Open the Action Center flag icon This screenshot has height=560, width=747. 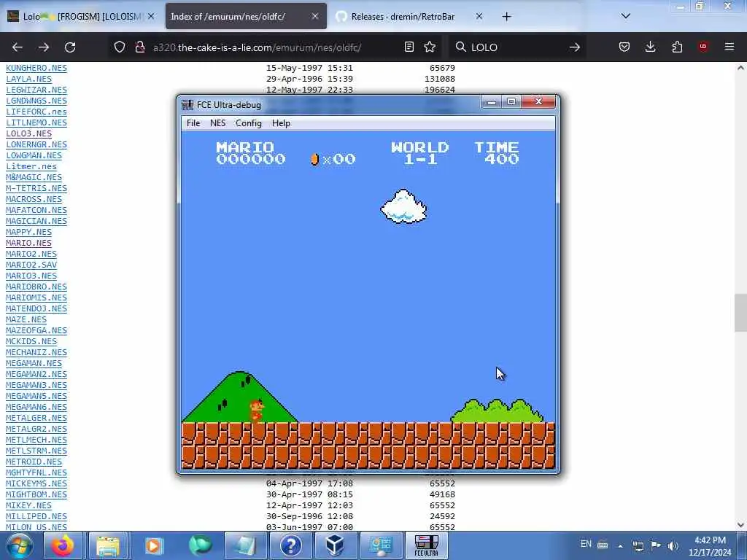pyautogui.click(x=656, y=545)
